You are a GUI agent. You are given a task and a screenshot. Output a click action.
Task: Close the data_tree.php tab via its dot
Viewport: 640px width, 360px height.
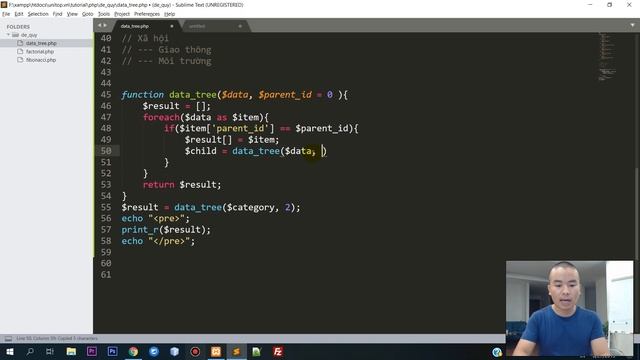click(171, 26)
